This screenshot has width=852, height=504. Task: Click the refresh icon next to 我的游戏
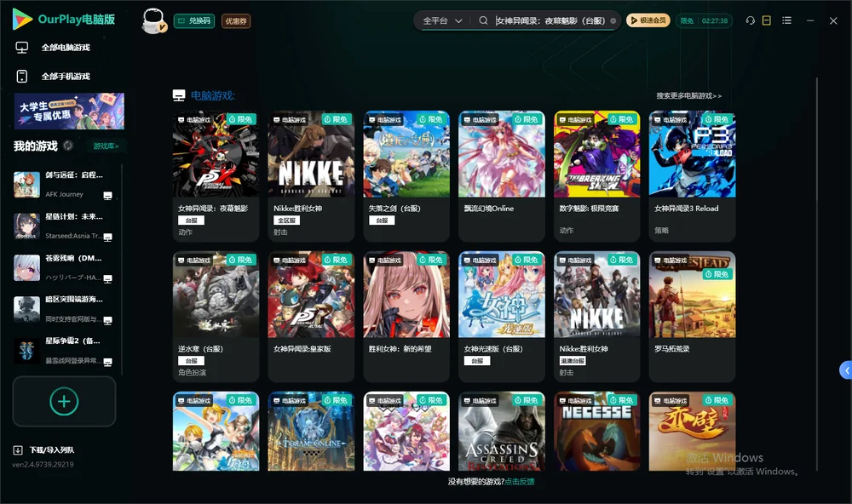coord(68,146)
